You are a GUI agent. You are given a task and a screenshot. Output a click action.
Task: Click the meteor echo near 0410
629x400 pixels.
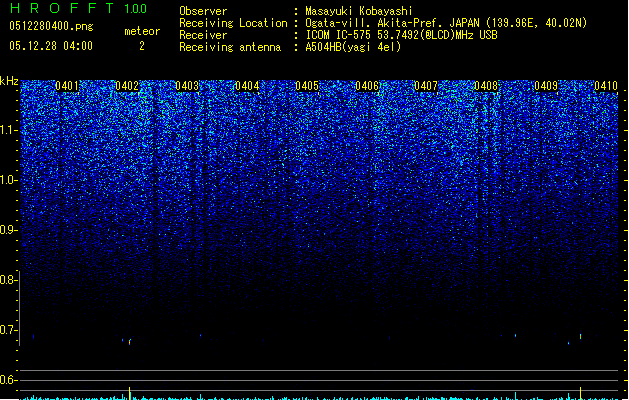(x=580, y=336)
